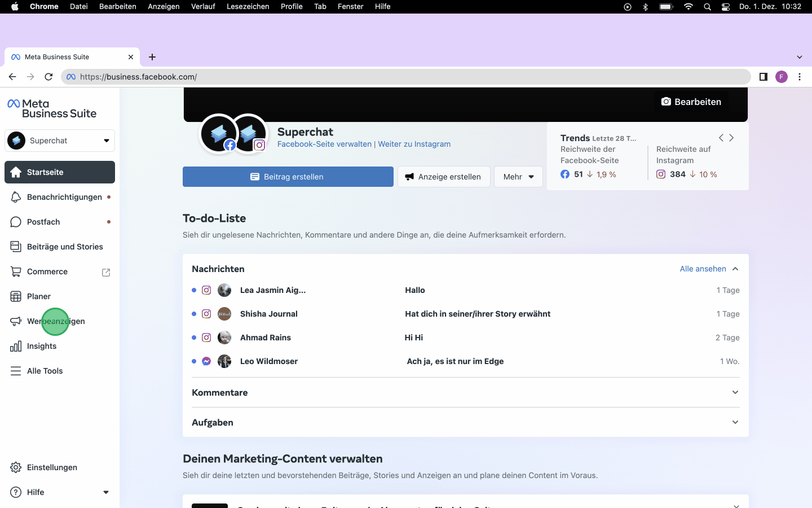The width and height of the screenshot is (812, 508).
Task: Open the Facebook-Seite verwalten link
Action: coord(324,144)
